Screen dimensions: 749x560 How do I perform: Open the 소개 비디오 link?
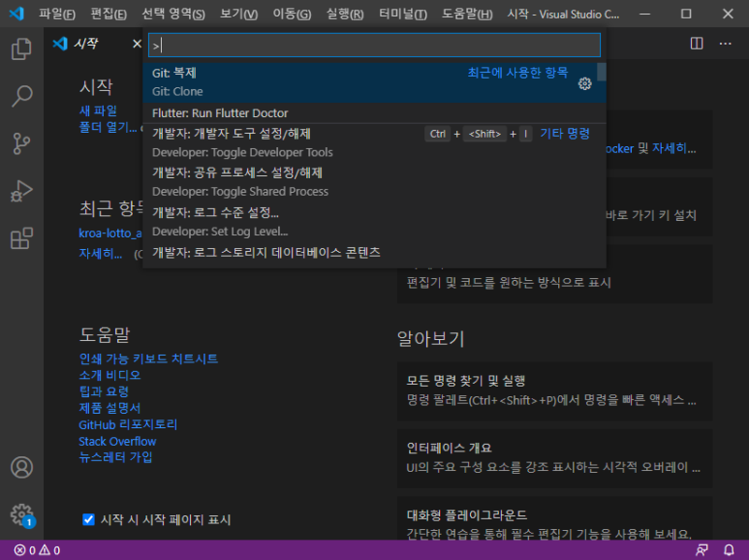click(x=109, y=375)
